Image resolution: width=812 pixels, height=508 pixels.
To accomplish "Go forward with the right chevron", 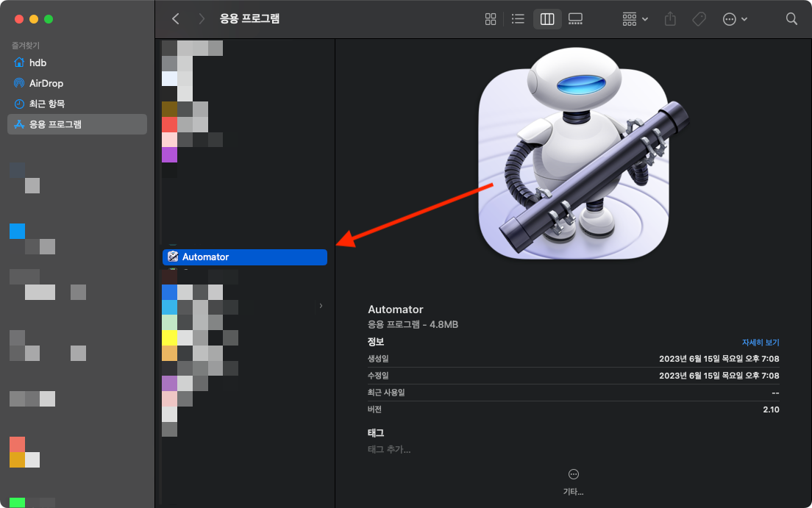I will point(202,19).
